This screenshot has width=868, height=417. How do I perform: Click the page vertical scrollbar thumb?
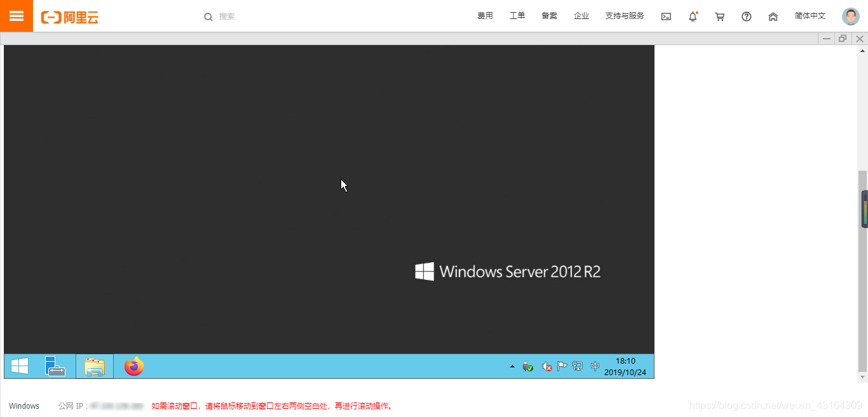click(862, 271)
